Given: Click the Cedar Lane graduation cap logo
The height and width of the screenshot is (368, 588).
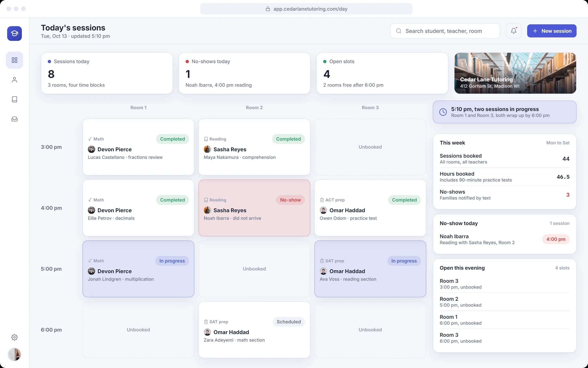Looking at the screenshot, I should pyautogui.click(x=14, y=33).
